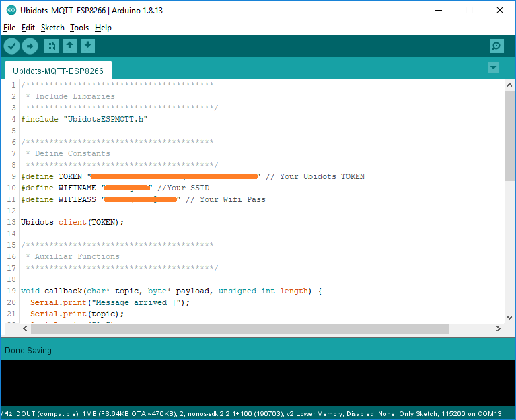The height and width of the screenshot is (420, 516).
Task: Click the "Serial.print(topic);" line
Action: 77,314
